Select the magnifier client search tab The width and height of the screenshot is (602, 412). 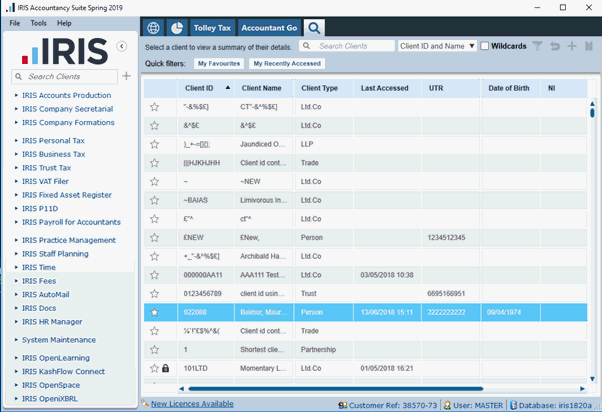coord(314,28)
